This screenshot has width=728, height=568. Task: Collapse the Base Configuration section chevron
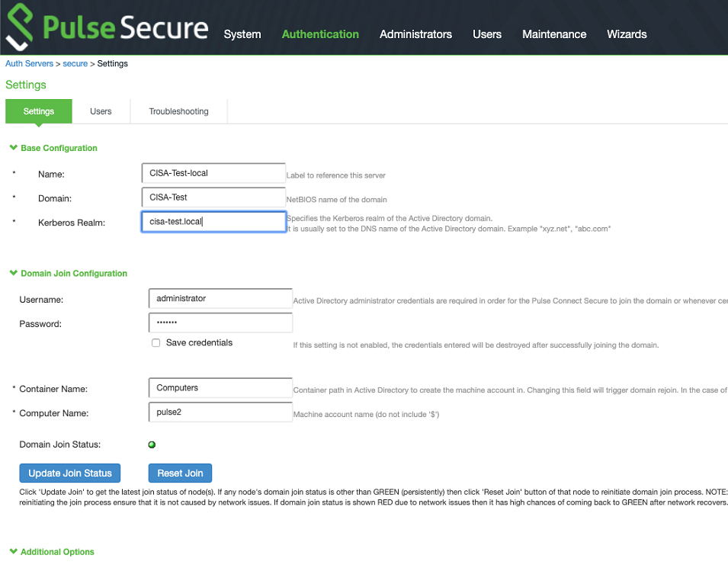[x=14, y=148]
